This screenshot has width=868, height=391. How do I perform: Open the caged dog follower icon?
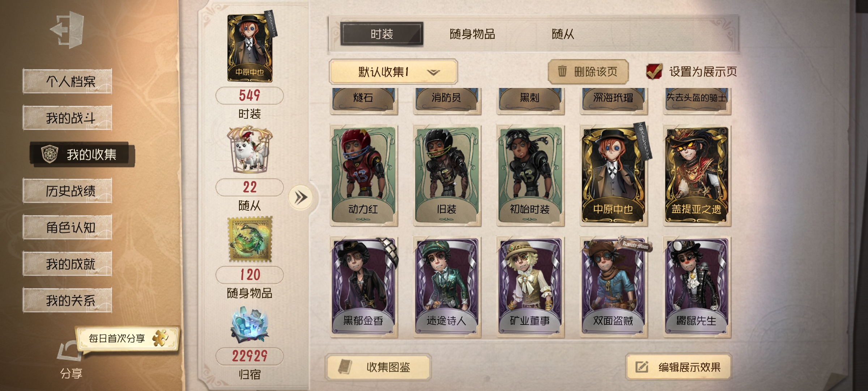tap(250, 149)
